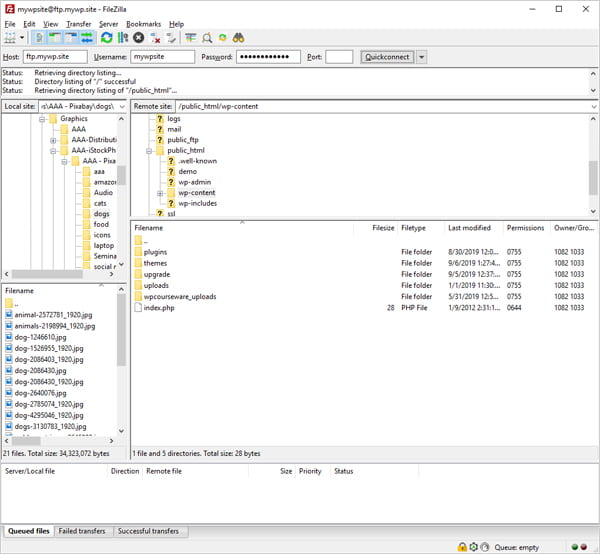Open the Site Manager icon

point(10,37)
